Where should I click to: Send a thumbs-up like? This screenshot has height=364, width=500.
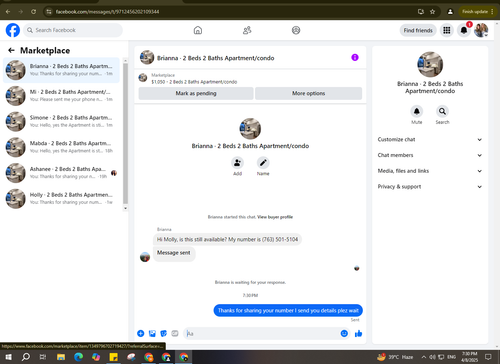358,333
